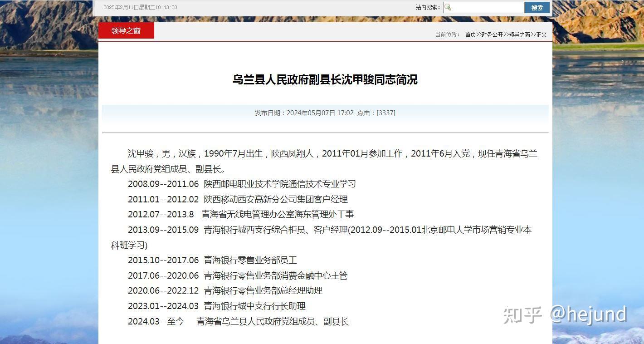Click the 站内搜索 label

pyautogui.click(x=428, y=7)
